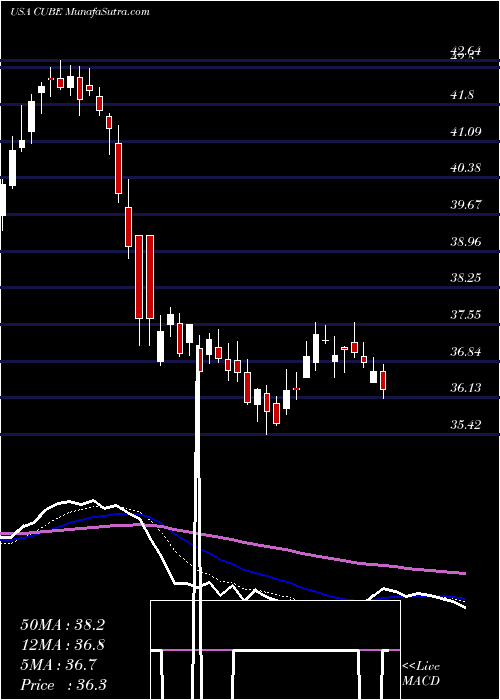The height and width of the screenshot is (700, 500).
Task: Click the 41.09 price label
Action: 466,132
